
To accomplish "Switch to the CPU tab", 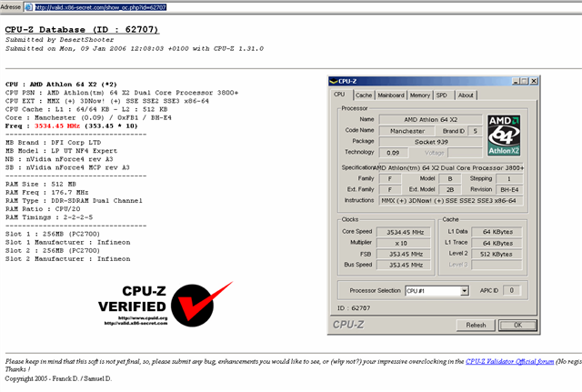I will tap(339, 95).
